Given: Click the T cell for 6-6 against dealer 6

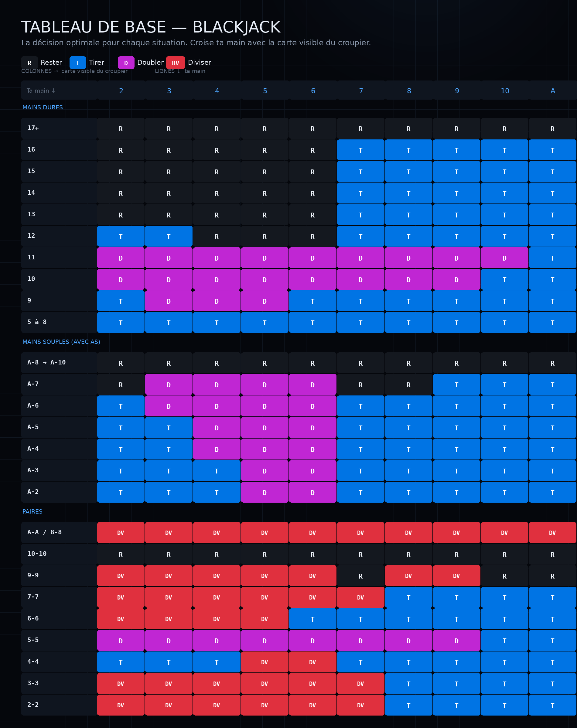Looking at the screenshot, I should (312, 619).
